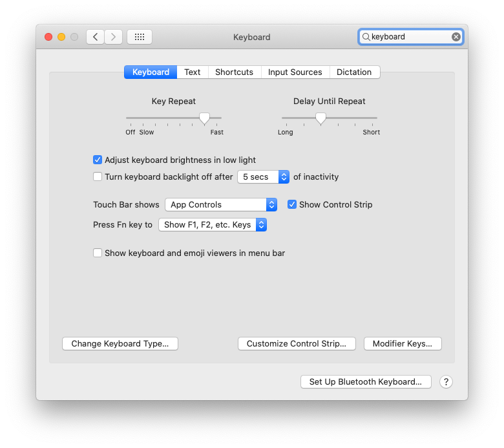Image resolution: width=504 pixels, height=448 pixels.
Task: Select the Keyboard tab
Action: point(151,72)
